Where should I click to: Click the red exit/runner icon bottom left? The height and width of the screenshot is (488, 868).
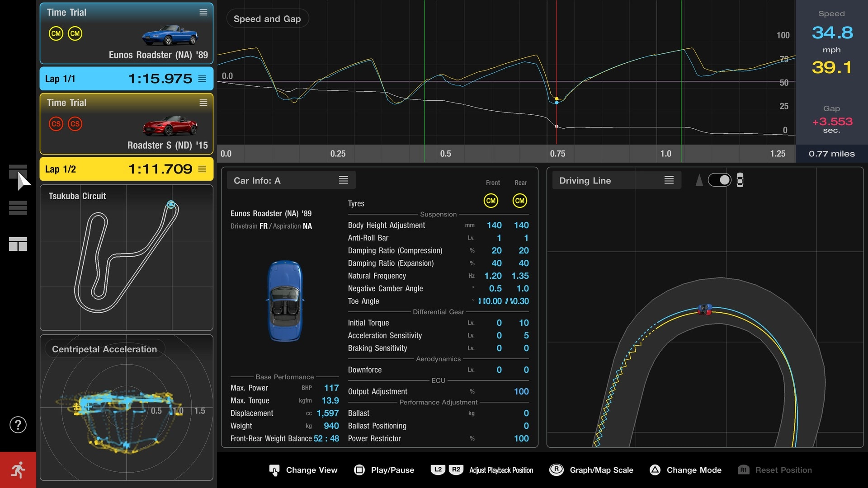click(x=18, y=469)
